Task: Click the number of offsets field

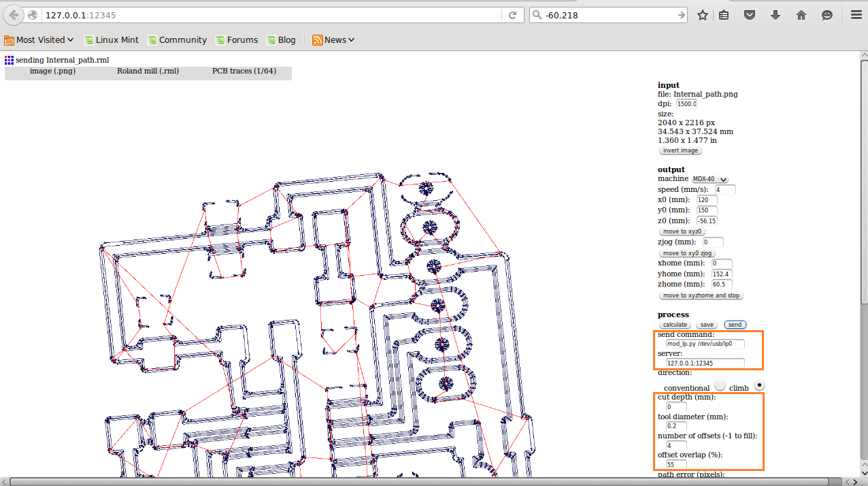Action: tap(676, 445)
